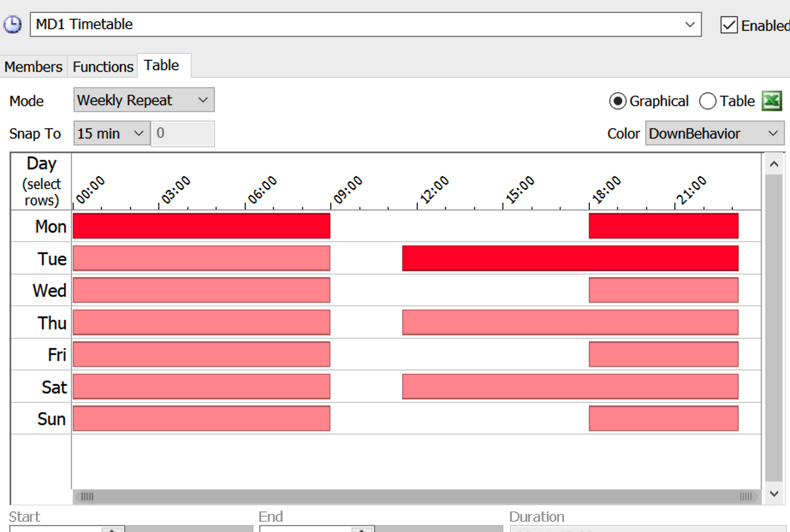The height and width of the screenshot is (532, 790).
Task: Uncheck the Enabled checkbox
Action: [x=729, y=25]
